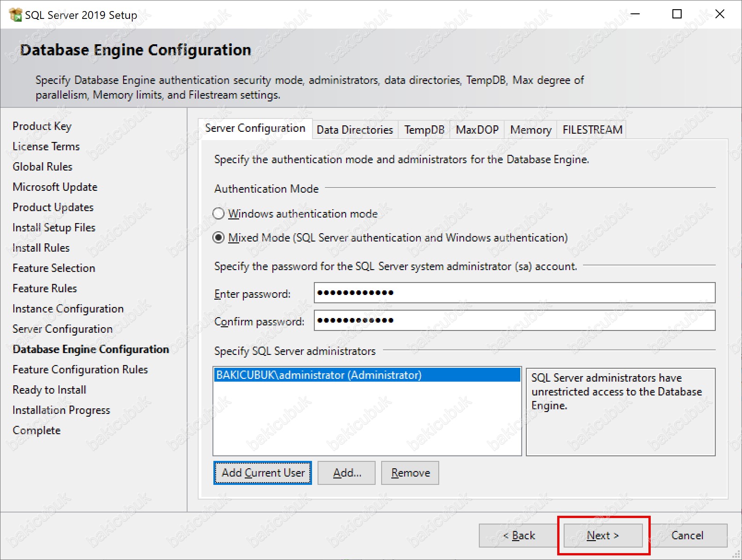Select BAKICUBUK\administrator in administrators list
Viewport: 742px width, 560px height.
point(367,375)
